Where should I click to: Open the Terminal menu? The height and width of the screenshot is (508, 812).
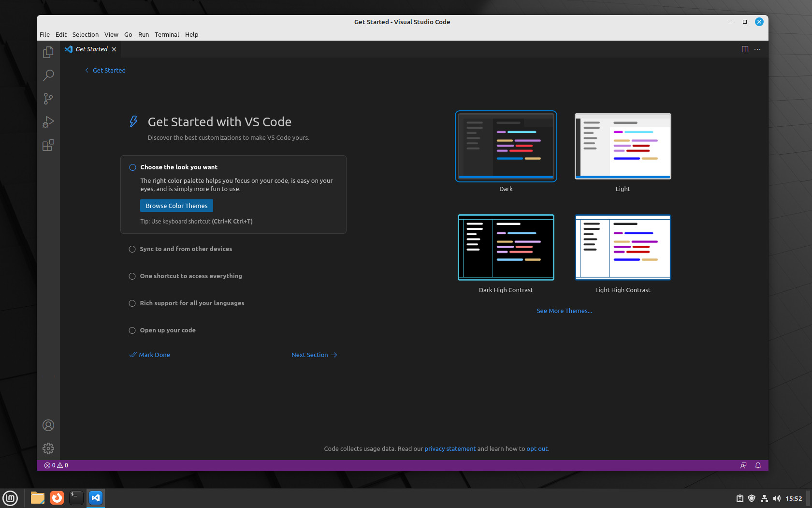click(167, 35)
